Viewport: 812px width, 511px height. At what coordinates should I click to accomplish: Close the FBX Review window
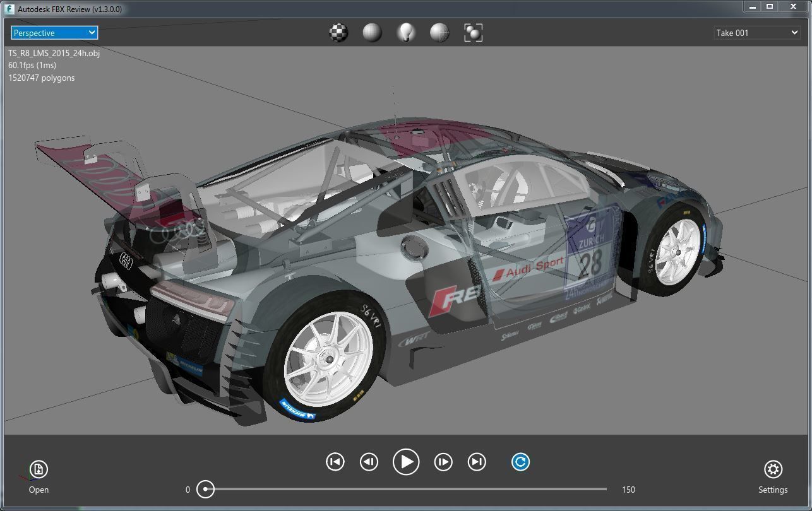click(794, 6)
